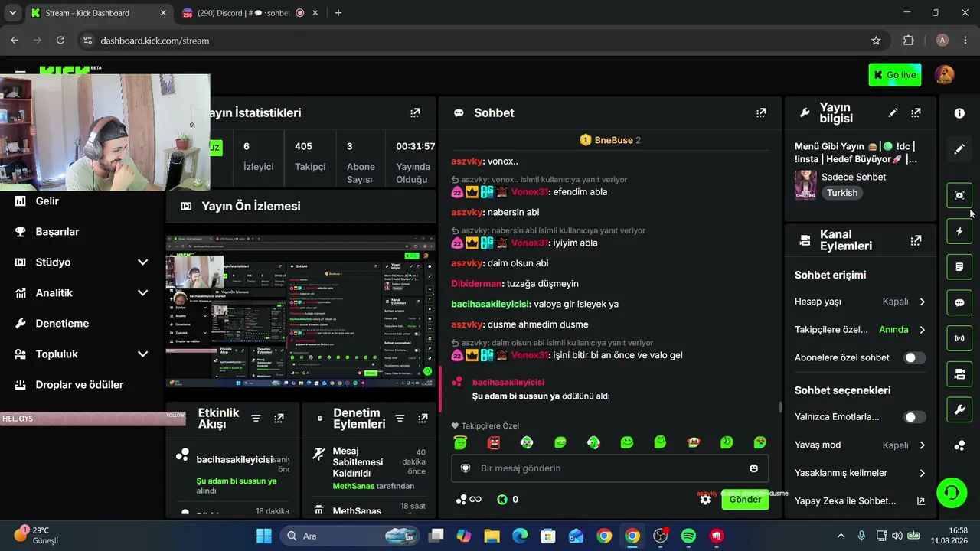Pop out the Kanal Eylemleri panel
Image resolution: width=980 pixels, height=551 pixels.
(916, 240)
